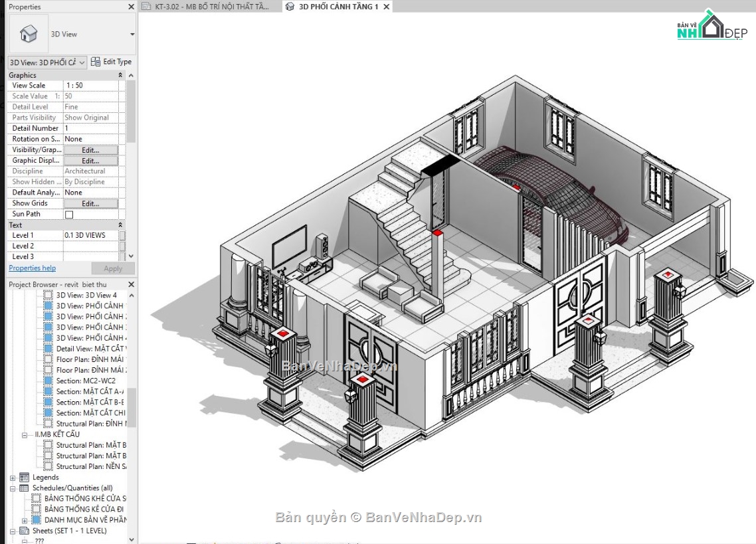Click the Apply button
The height and width of the screenshot is (544, 756).
pos(113,268)
